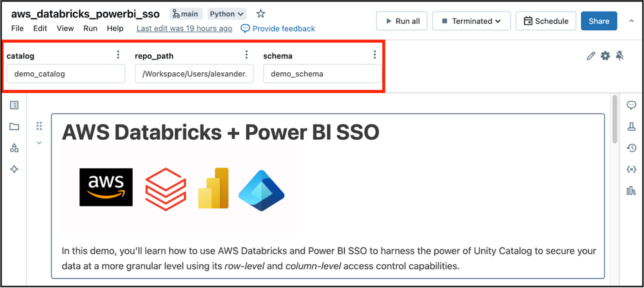
Task: Click the edit widgets pencil icon
Action: [591, 56]
